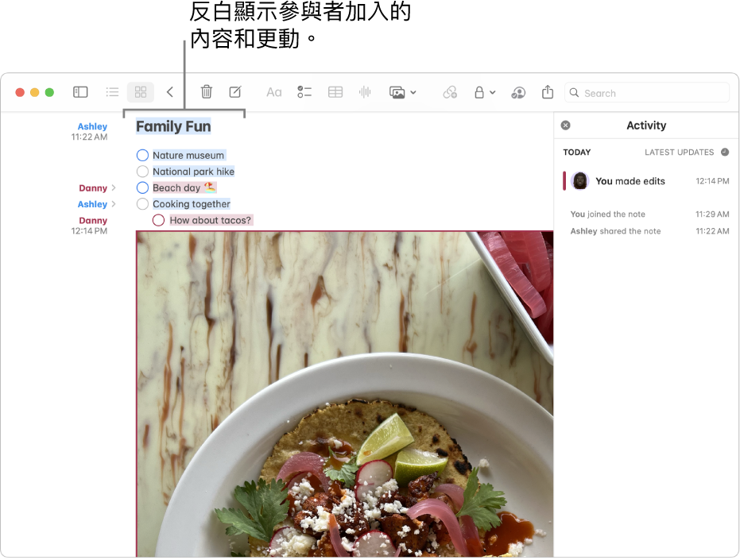This screenshot has height=560, width=740.
Task: Click the Activity panel heading
Action: (x=646, y=126)
